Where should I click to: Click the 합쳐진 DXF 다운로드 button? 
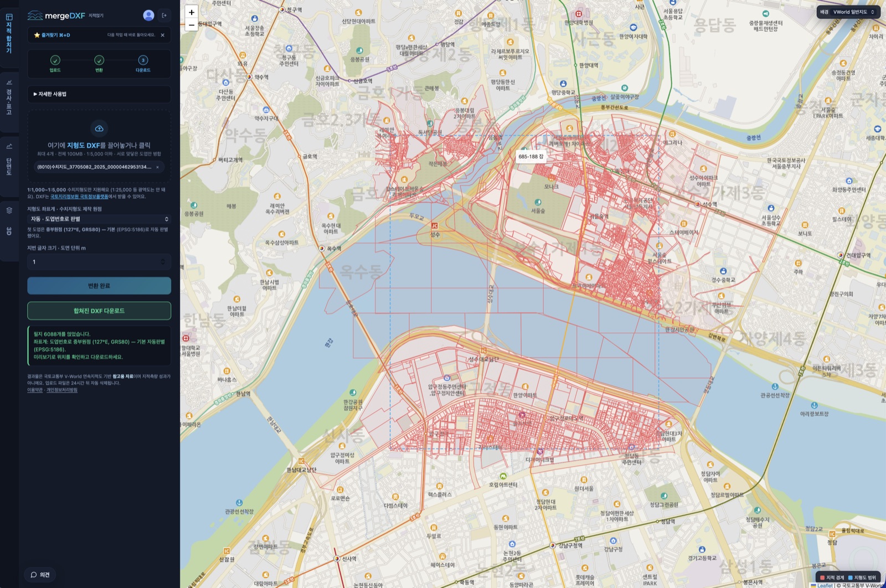tap(99, 311)
